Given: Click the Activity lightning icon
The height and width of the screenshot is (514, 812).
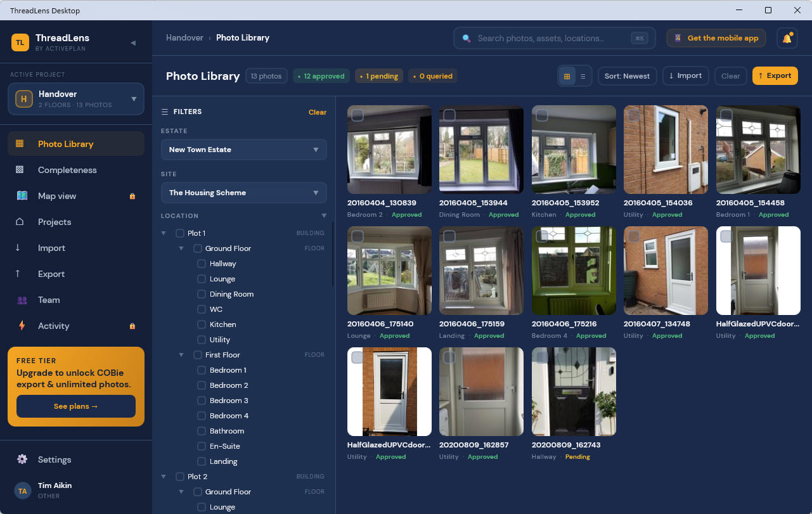Looking at the screenshot, I should click(22, 326).
